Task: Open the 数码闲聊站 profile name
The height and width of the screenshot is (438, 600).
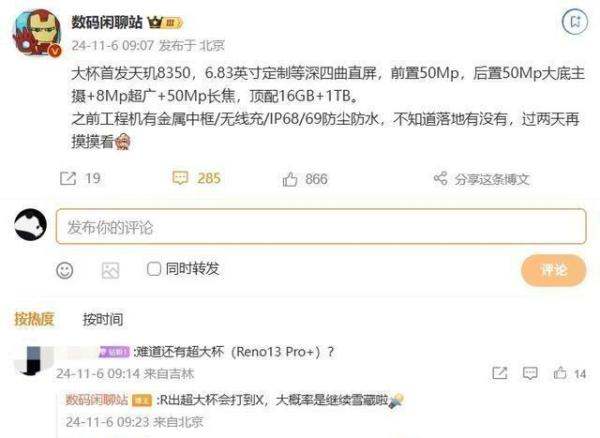Action: point(107,22)
